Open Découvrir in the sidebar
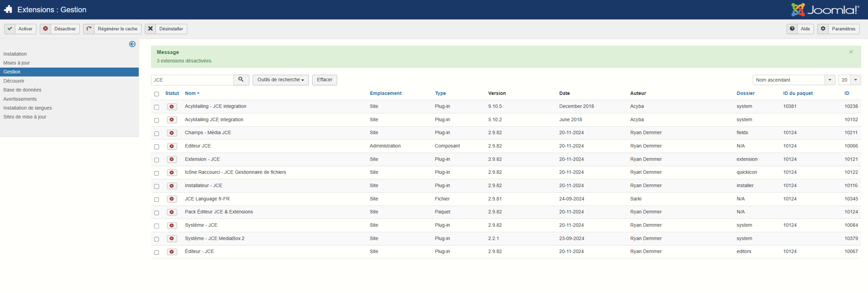868x293 pixels. [x=14, y=81]
